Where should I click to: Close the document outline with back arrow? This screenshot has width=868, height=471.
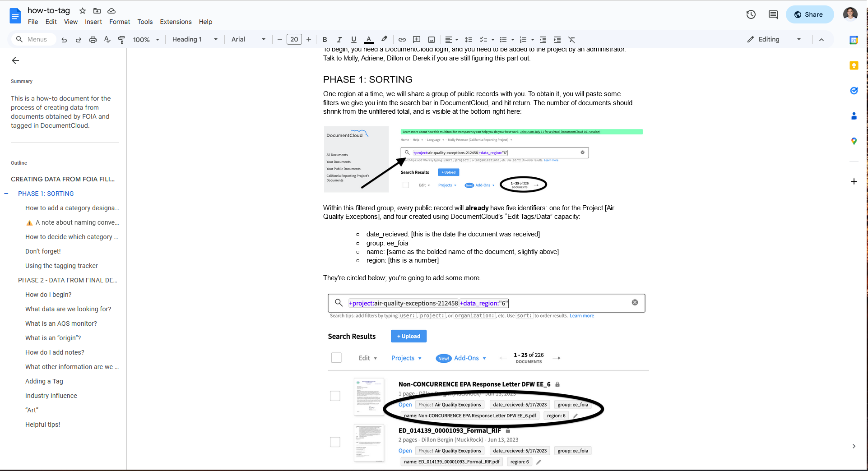[x=15, y=60]
